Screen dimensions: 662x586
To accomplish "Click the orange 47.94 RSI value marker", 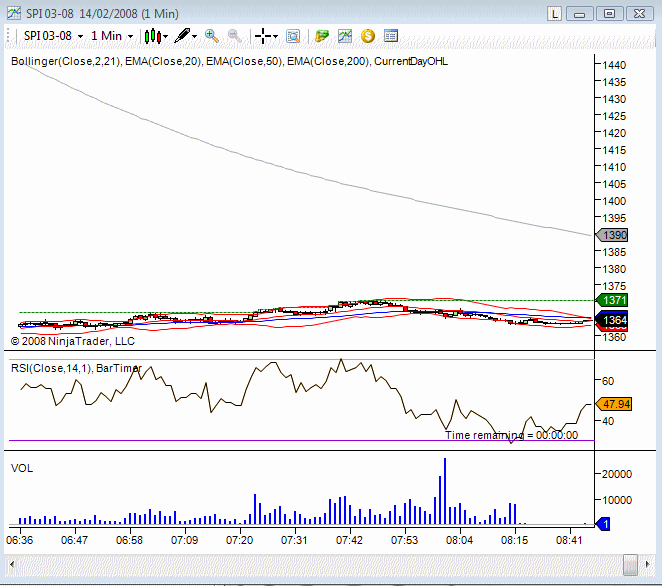I will pos(613,404).
